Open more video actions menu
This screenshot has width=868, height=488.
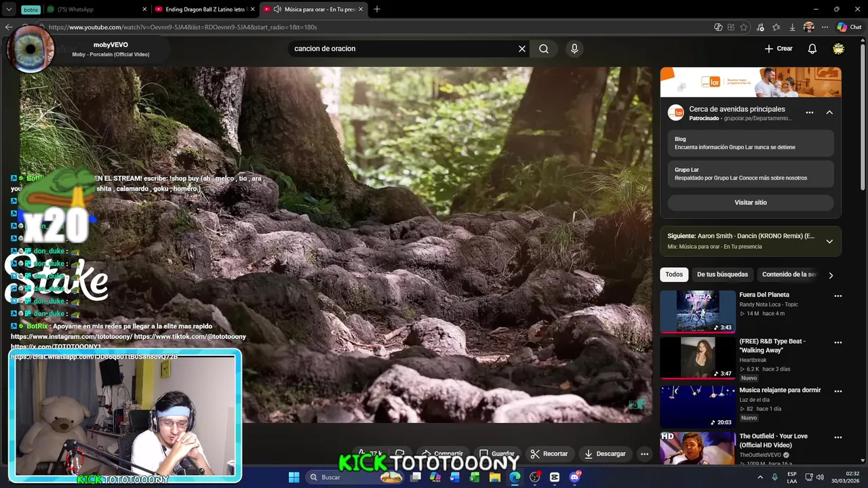click(x=645, y=453)
